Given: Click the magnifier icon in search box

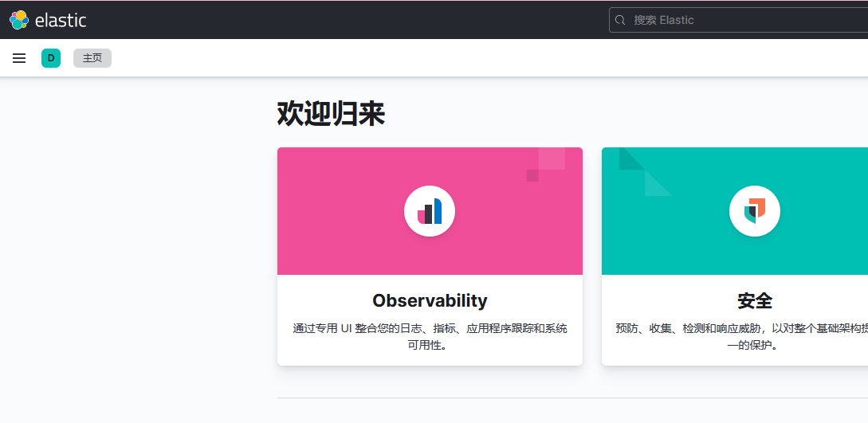Looking at the screenshot, I should click(621, 20).
